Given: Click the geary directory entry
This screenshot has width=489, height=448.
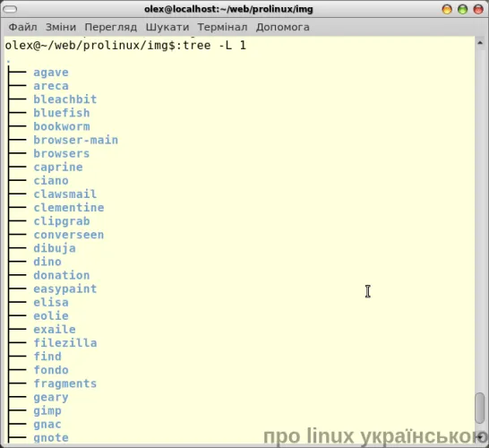Looking at the screenshot, I should point(51,398).
